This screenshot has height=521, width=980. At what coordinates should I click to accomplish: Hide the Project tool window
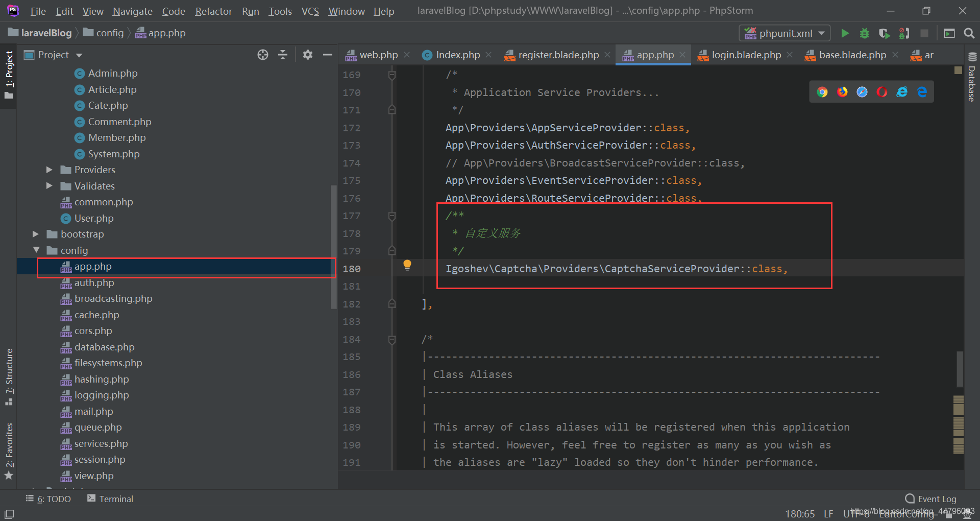pyautogui.click(x=327, y=55)
